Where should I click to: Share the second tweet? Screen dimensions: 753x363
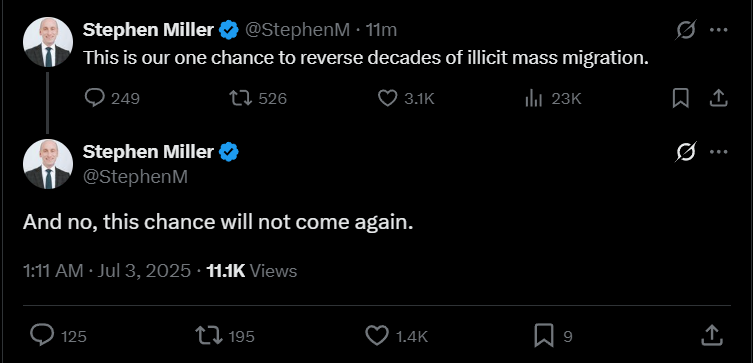pyautogui.click(x=712, y=336)
